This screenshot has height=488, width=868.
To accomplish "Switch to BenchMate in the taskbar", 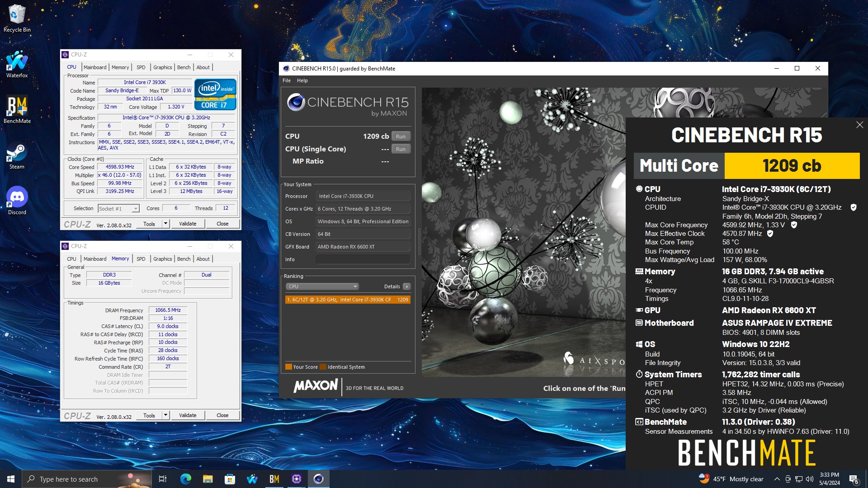I will click(274, 479).
